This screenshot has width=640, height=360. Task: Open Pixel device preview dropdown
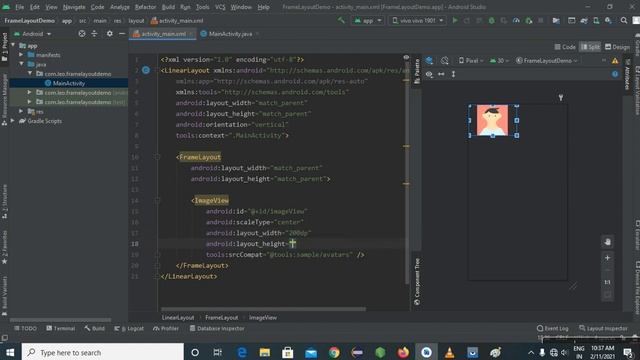point(471,61)
